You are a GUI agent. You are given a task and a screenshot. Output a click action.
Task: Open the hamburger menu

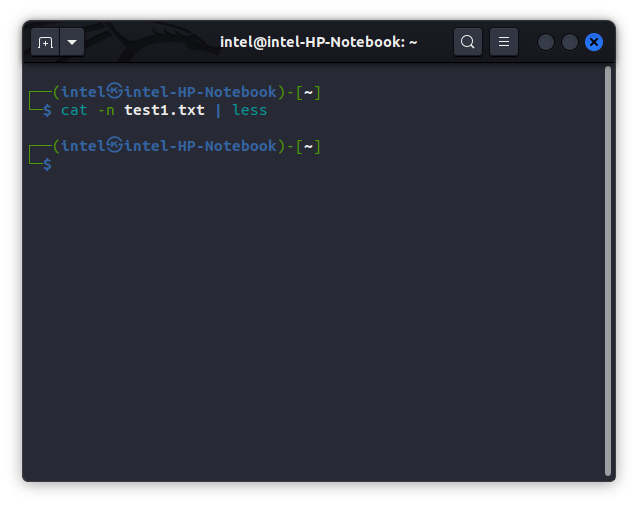(x=504, y=41)
